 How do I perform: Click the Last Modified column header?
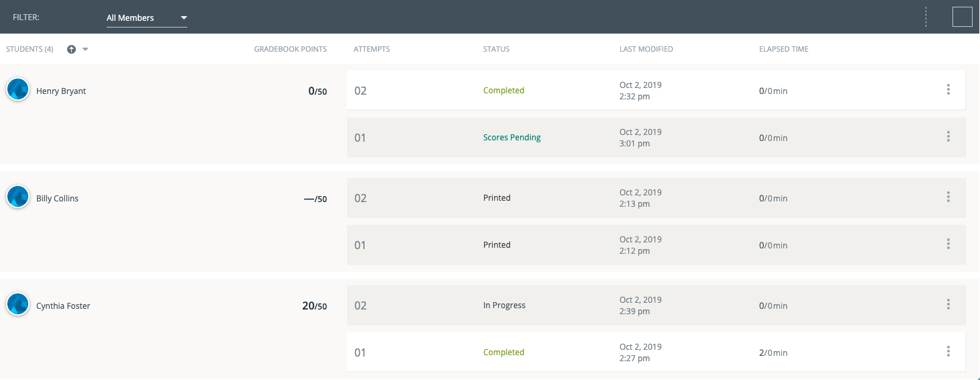click(x=646, y=49)
